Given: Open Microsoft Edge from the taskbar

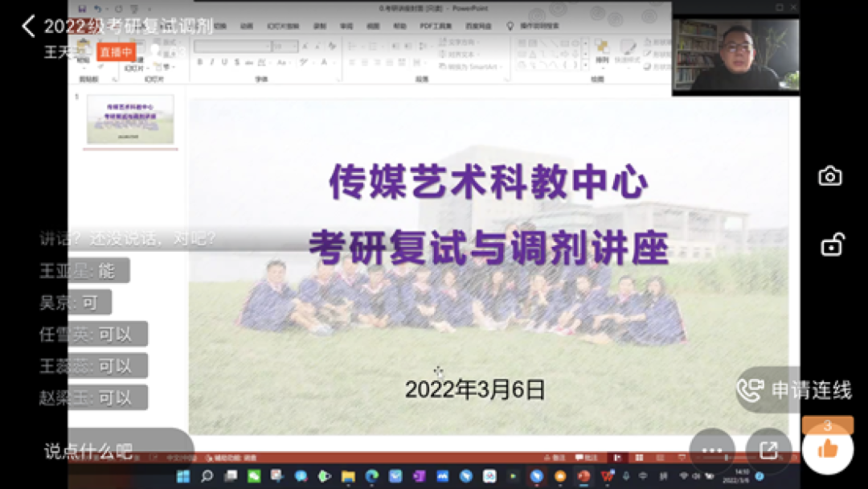Looking at the screenshot, I should click(x=371, y=476).
